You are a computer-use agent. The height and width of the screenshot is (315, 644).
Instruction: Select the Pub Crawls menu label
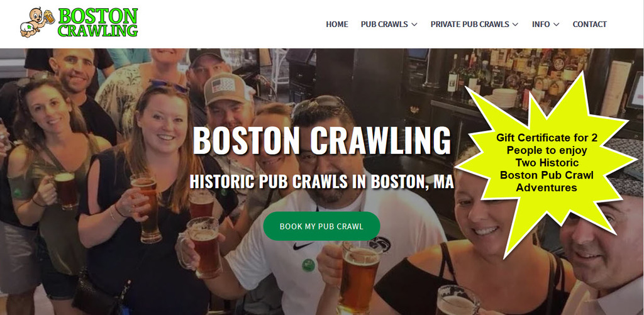click(384, 25)
